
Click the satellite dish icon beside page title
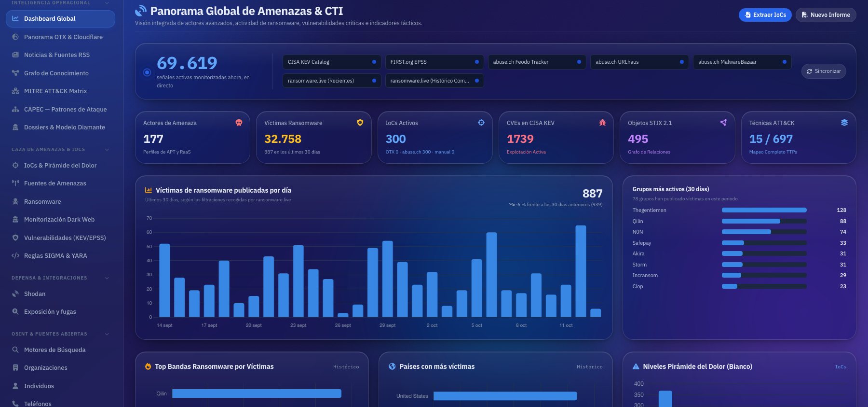click(x=141, y=11)
